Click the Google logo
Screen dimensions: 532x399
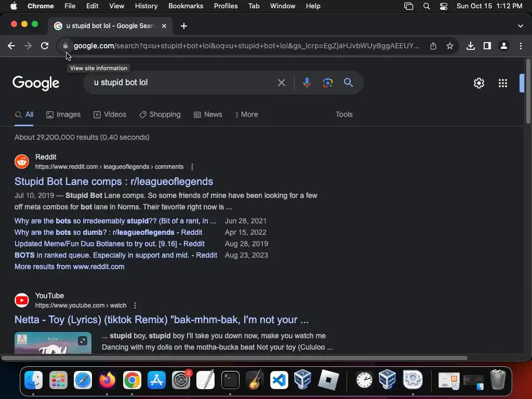(36, 84)
